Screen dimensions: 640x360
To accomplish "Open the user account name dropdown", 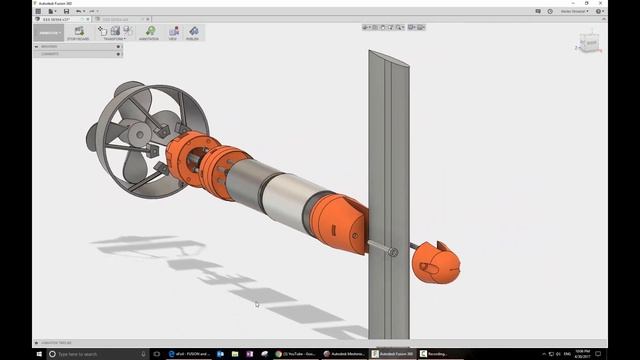I will pos(575,11).
